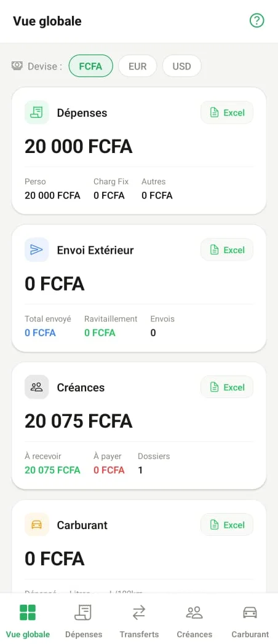Select the FCFA currency option
The height and width of the screenshot is (644, 278).
pyautogui.click(x=90, y=66)
